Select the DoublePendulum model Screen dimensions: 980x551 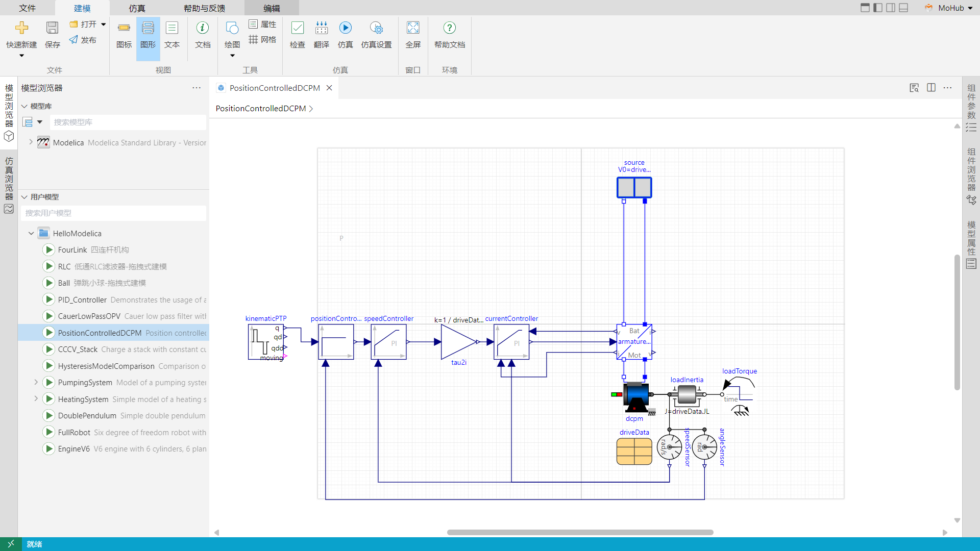113,416
